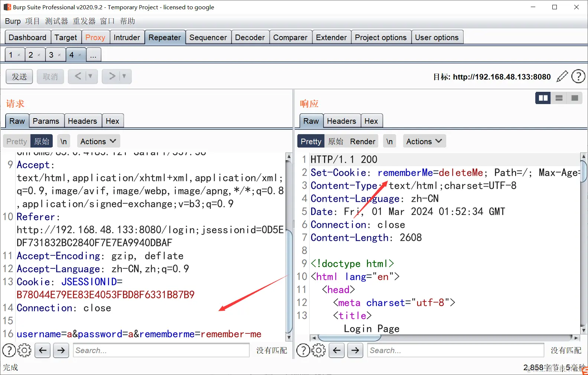Open Repeater help question mark icon

(578, 76)
